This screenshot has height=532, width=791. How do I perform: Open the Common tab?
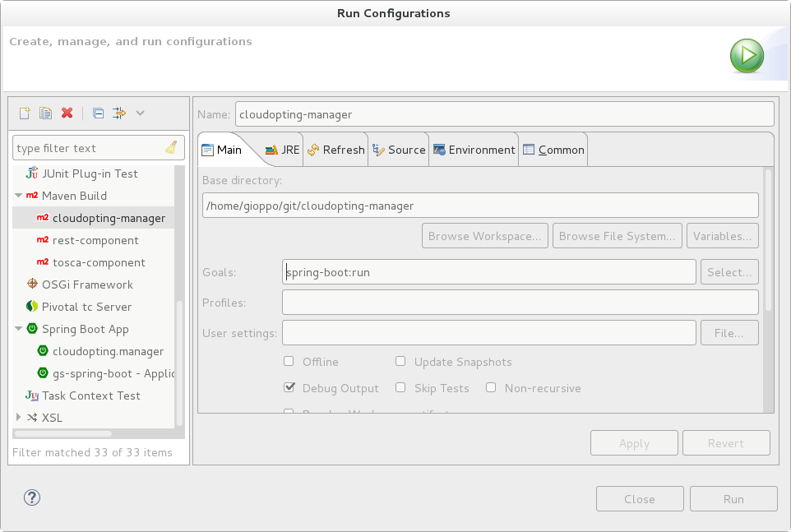554,150
